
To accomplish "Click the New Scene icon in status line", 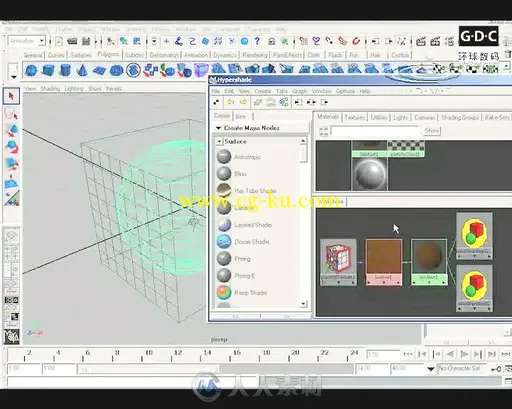I will click(x=59, y=41).
